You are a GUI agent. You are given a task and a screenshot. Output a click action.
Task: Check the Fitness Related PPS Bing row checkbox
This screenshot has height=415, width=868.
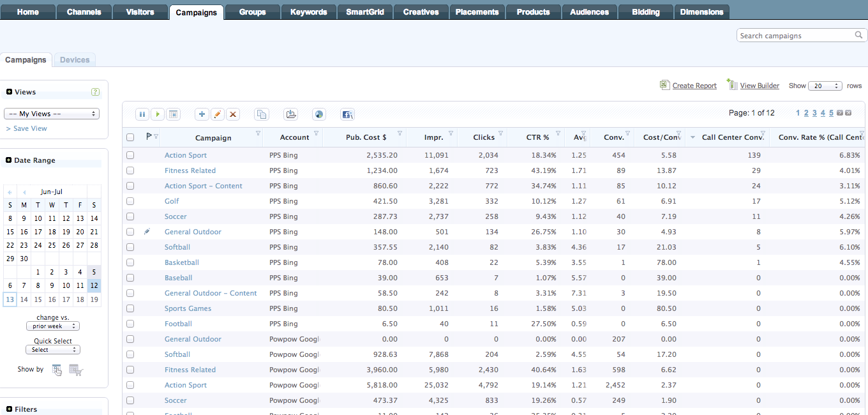130,170
